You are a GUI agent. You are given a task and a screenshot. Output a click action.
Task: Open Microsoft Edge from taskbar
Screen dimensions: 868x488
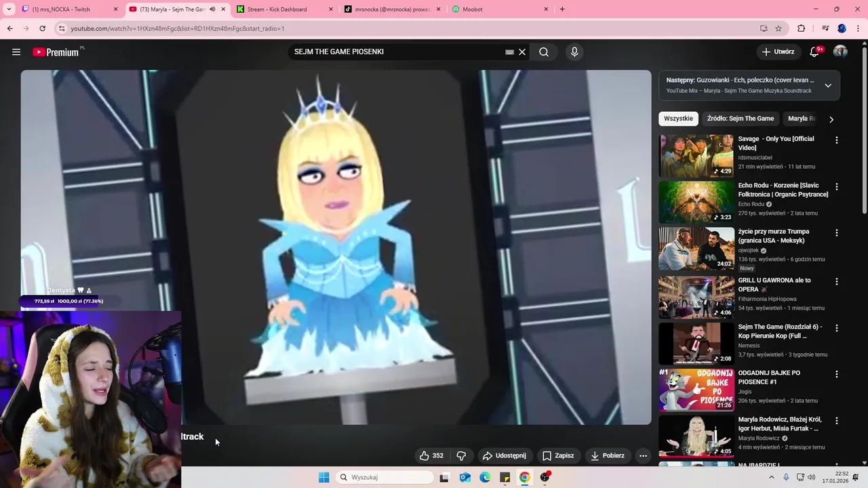pos(485,477)
